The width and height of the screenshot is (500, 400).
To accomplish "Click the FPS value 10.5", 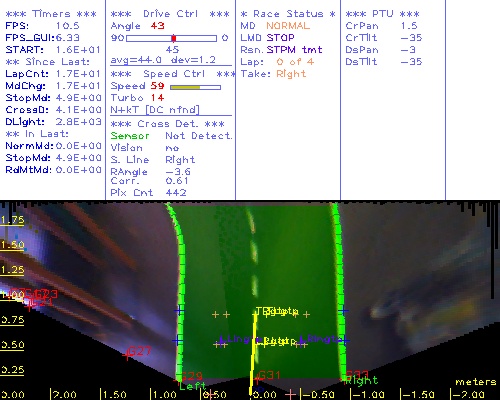I will pyautogui.click(x=68, y=26).
